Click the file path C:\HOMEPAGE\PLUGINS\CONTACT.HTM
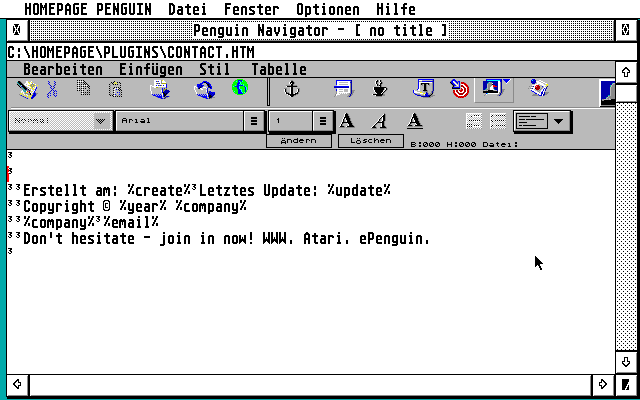Image resolution: width=640 pixels, height=400 pixels. click(x=131, y=52)
